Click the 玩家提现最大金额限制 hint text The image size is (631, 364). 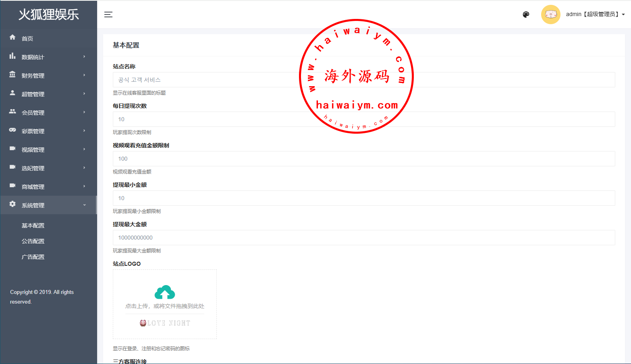(x=137, y=251)
